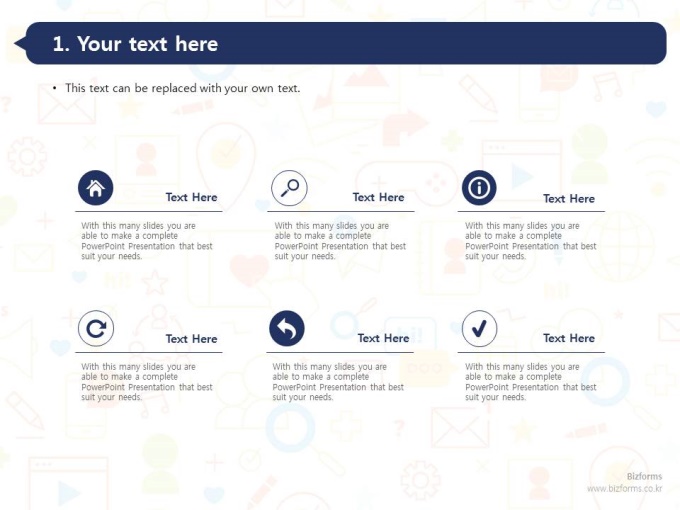Click description paragraph under info icon
This screenshot has width=680, height=510.
pyautogui.click(x=530, y=241)
